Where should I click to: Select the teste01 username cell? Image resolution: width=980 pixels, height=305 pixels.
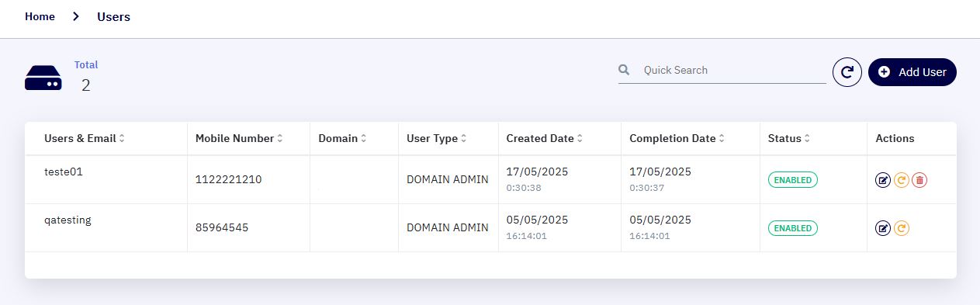coord(64,172)
